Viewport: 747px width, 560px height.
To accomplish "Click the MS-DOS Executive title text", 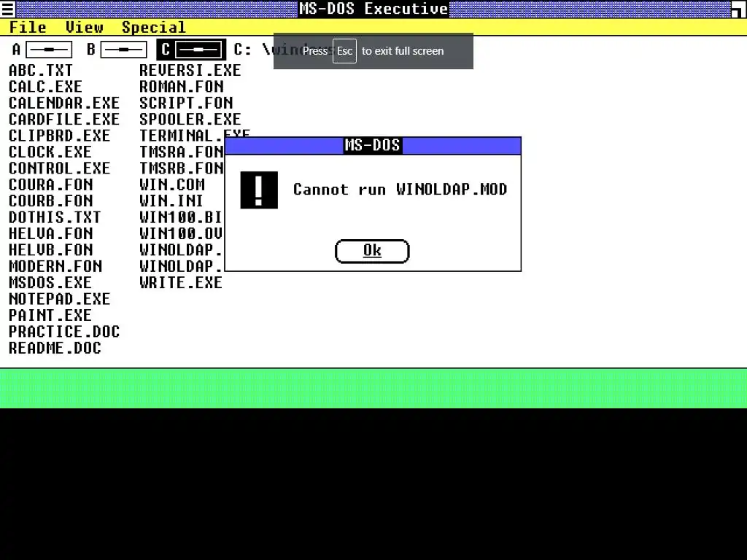I will (x=373, y=9).
